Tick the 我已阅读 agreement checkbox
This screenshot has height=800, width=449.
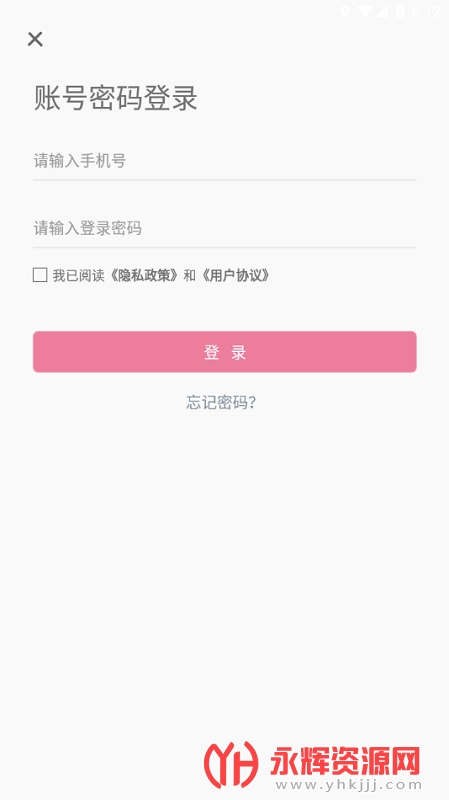pyautogui.click(x=40, y=275)
